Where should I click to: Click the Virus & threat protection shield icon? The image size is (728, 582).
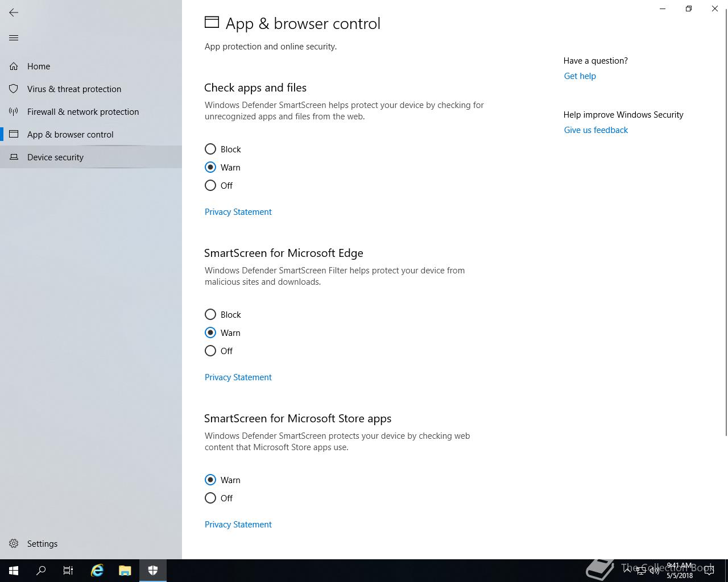point(14,89)
